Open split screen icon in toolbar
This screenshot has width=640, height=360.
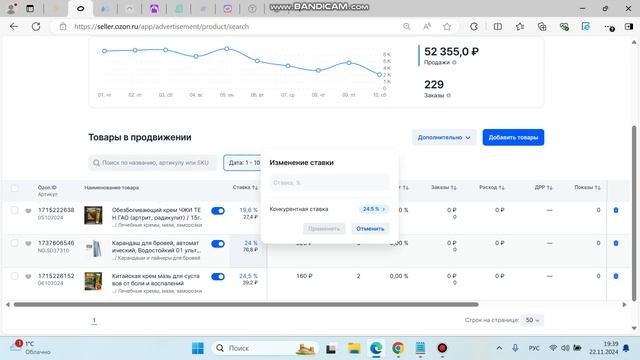click(x=498, y=27)
